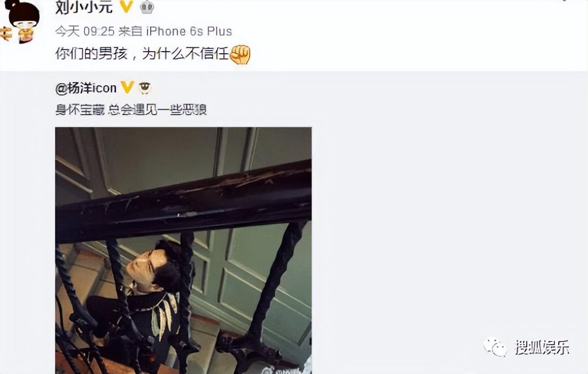Click the fist emoji after 不信任
This screenshot has height=374, width=588.
(240, 54)
